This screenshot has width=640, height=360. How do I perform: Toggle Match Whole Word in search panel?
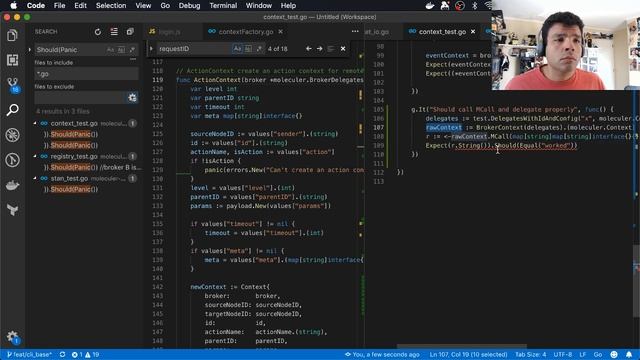pos(121,50)
